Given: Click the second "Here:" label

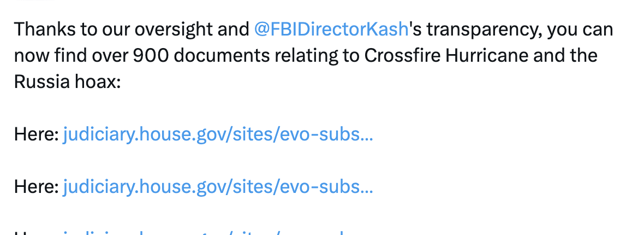Looking at the screenshot, I should point(37,187).
